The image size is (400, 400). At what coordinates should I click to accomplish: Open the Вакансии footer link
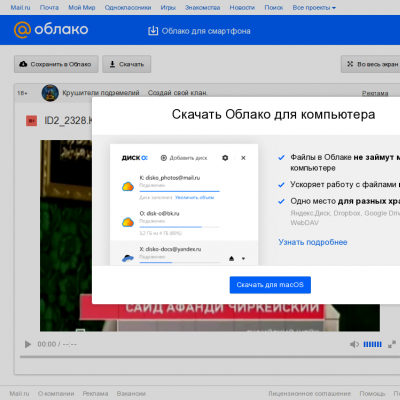click(x=131, y=394)
